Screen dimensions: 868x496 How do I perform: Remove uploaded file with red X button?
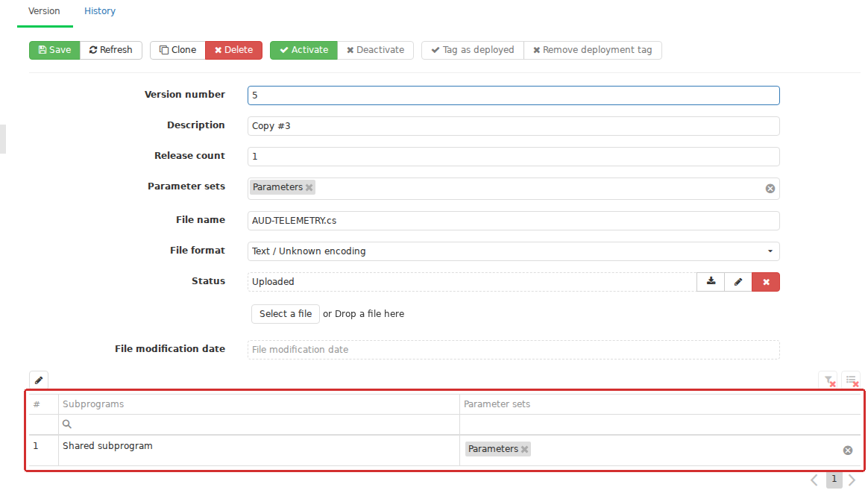[x=766, y=282]
